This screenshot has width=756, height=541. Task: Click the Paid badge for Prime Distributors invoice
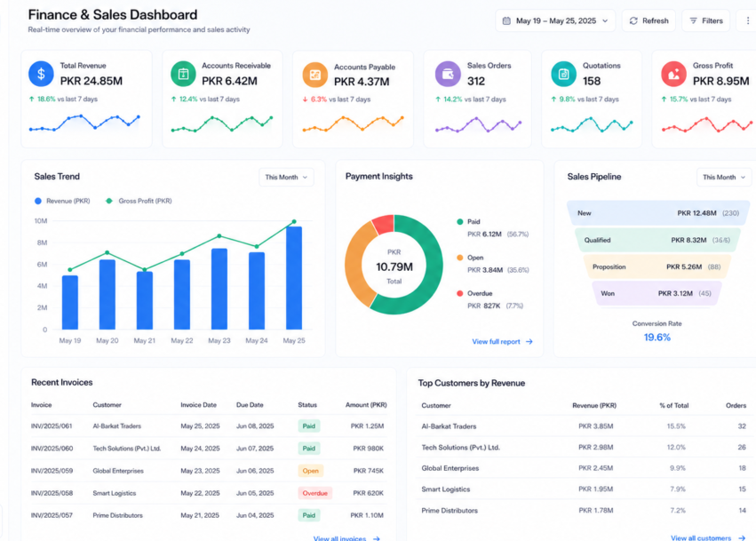[x=308, y=515]
